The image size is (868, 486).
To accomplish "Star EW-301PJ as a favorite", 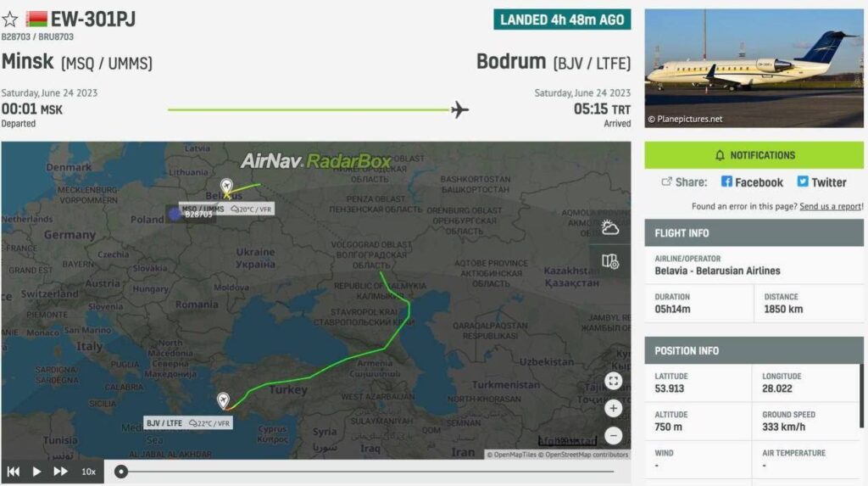I will [x=10, y=19].
